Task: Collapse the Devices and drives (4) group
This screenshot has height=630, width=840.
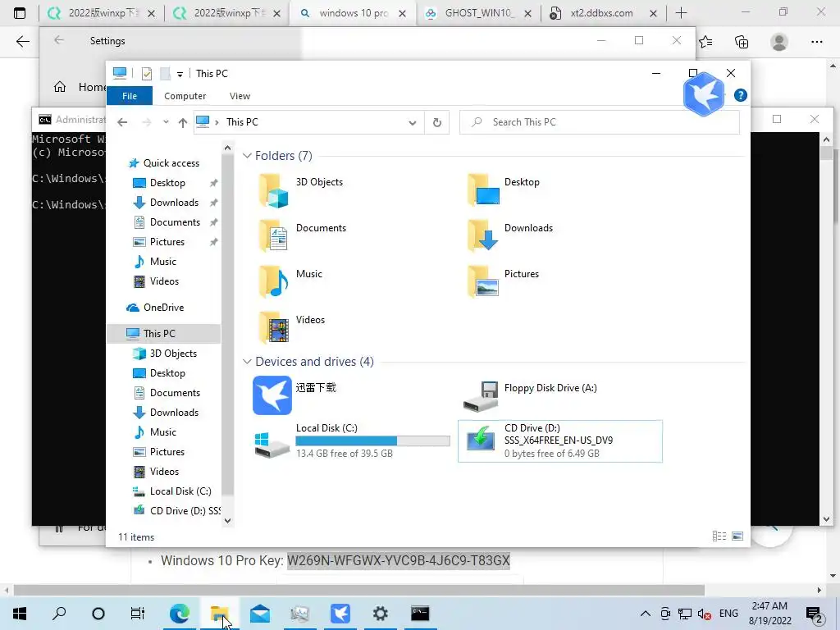Action: click(x=247, y=362)
